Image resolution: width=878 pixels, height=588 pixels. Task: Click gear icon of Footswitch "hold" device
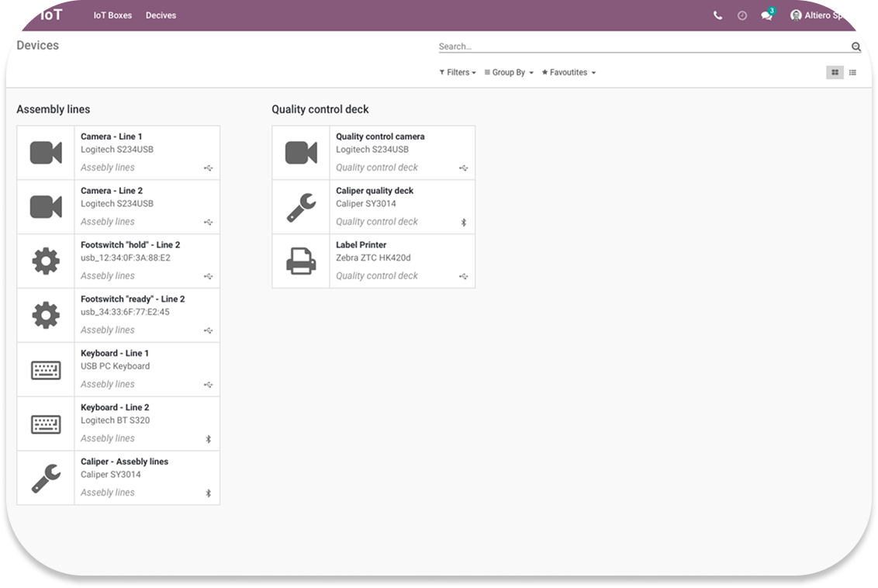click(46, 261)
